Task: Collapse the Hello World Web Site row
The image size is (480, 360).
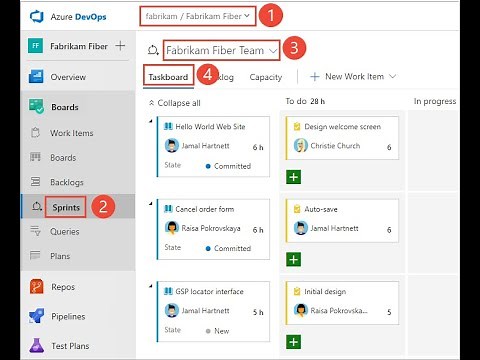Action: tap(151, 121)
